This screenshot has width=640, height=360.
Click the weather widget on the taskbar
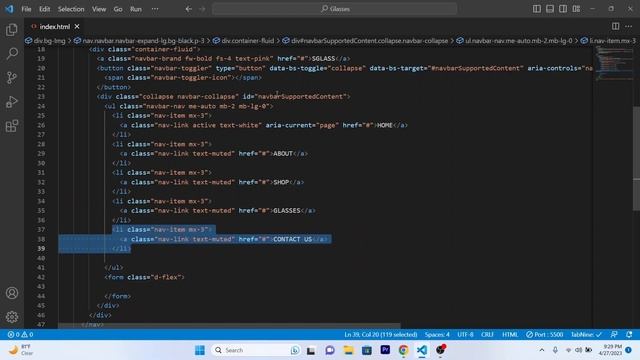pyautogui.click(x=20, y=350)
